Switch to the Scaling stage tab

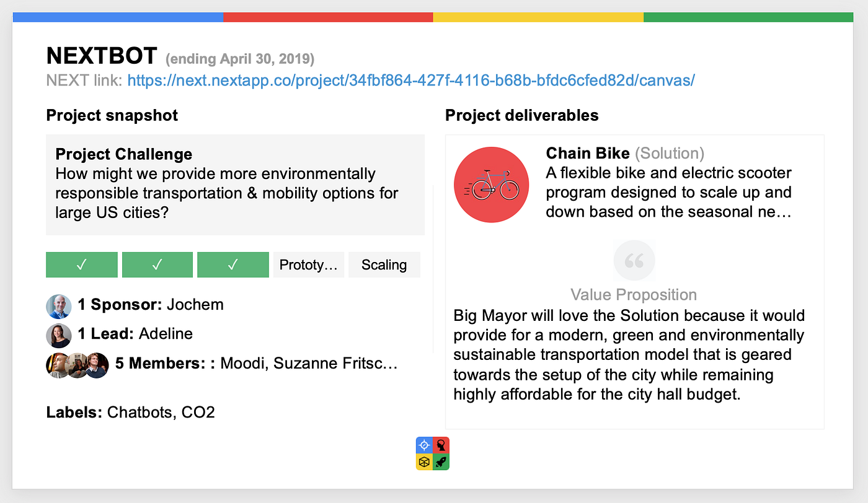point(384,265)
